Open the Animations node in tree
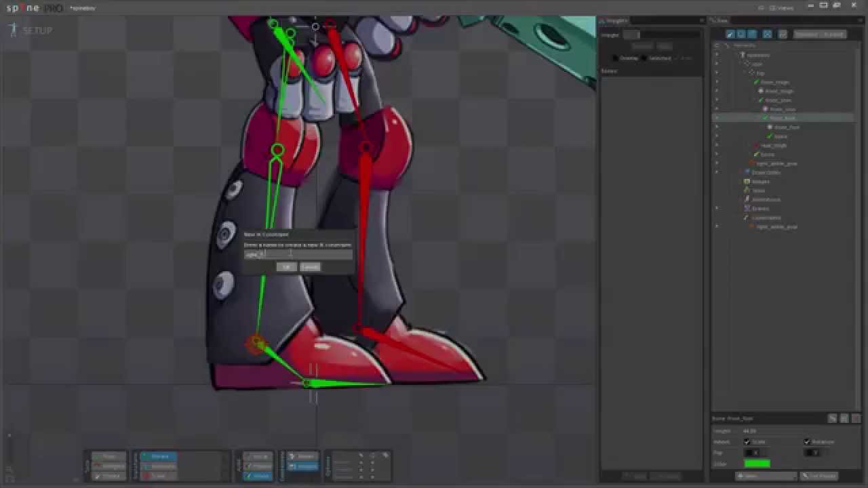The width and height of the screenshot is (868, 488). point(766,199)
